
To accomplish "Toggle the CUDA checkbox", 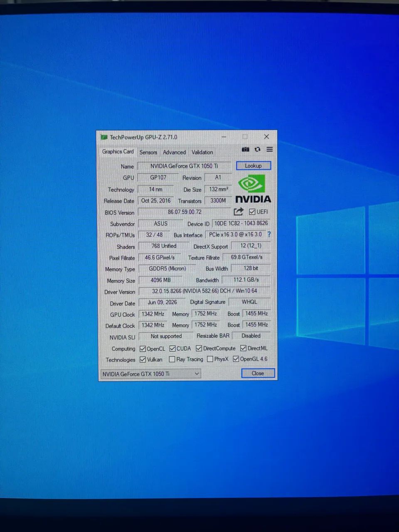I will (172, 348).
